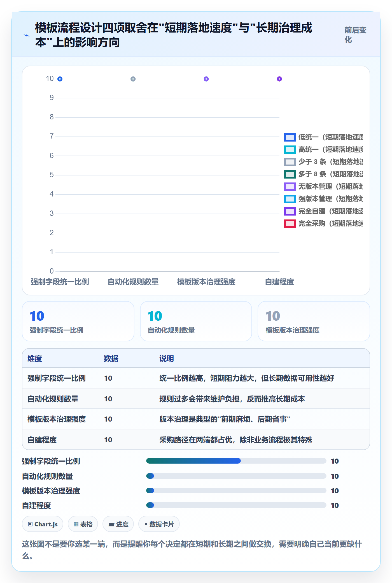This screenshot has width=392, height=583.
Task: Open the 自动化规则数量 data card
Action: tap(196, 321)
